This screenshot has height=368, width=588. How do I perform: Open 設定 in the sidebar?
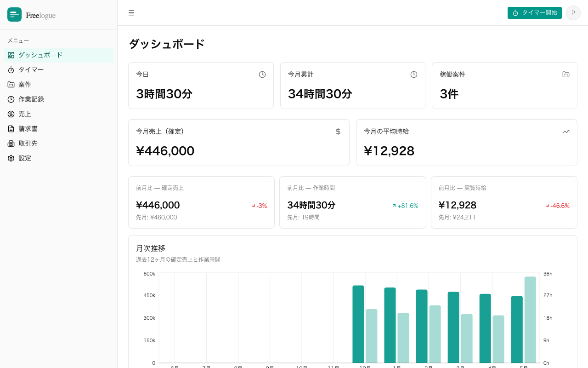click(58, 158)
